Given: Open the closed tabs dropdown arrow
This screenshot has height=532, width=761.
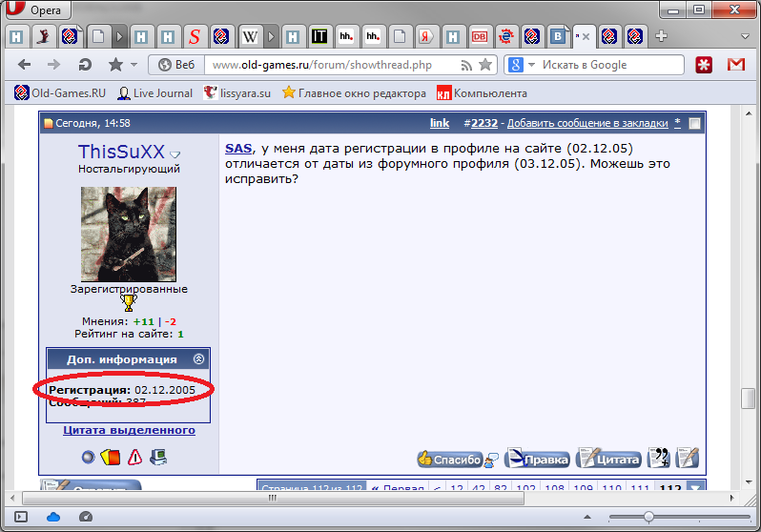Looking at the screenshot, I should (746, 36).
